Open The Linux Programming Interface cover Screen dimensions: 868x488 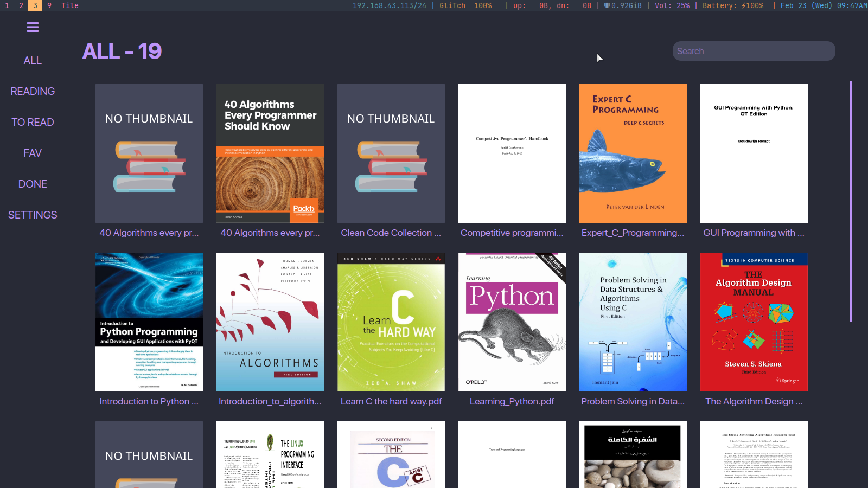pyautogui.click(x=270, y=455)
